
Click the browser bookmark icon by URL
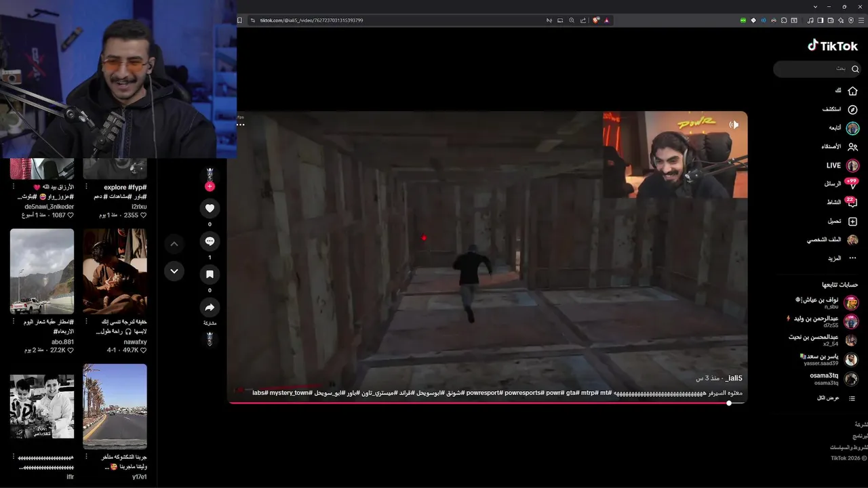point(239,20)
